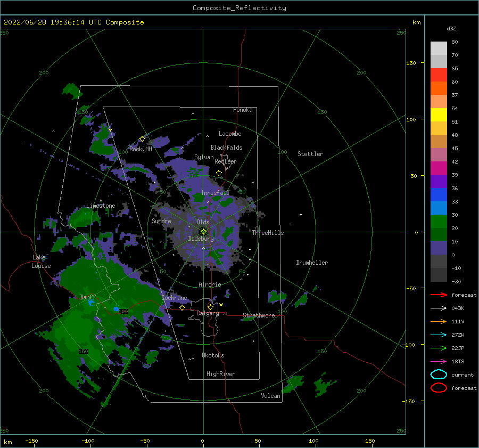Click the Blackfalds label
This screenshot has width=479, height=448.
point(226,148)
